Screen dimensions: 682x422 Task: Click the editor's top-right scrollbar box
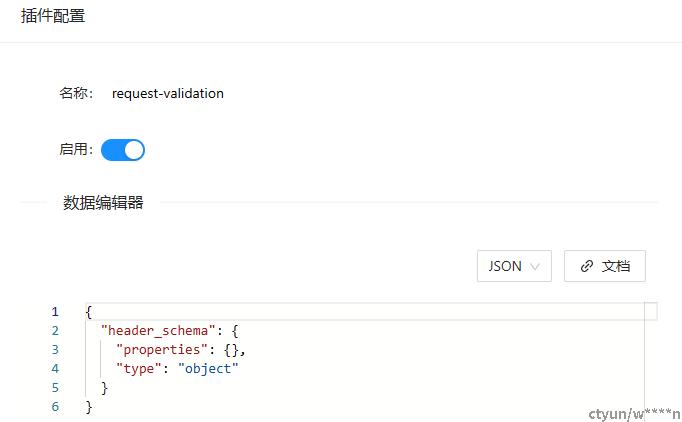click(x=650, y=311)
